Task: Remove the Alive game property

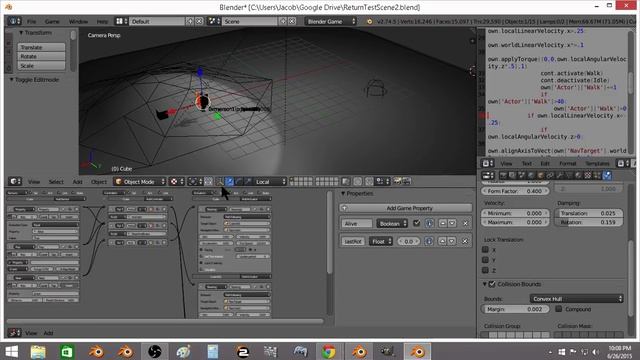Action: coord(465,224)
